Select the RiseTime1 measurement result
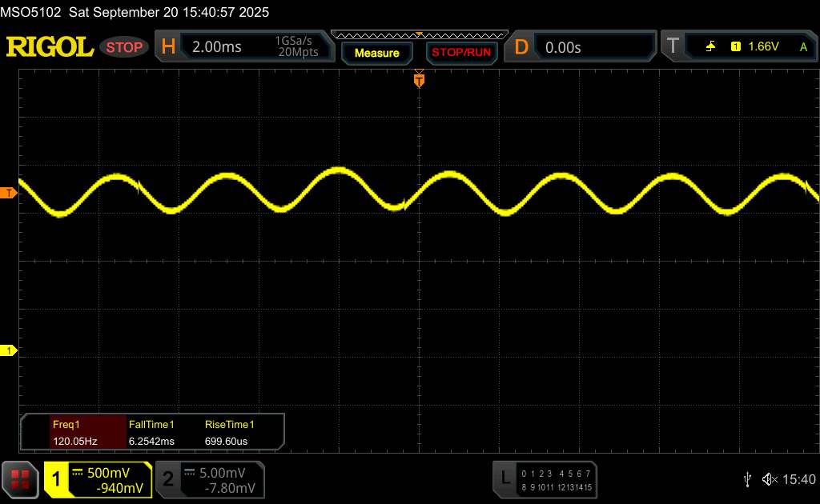Screen dimensions: 820x504 click(x=231, y=432)
